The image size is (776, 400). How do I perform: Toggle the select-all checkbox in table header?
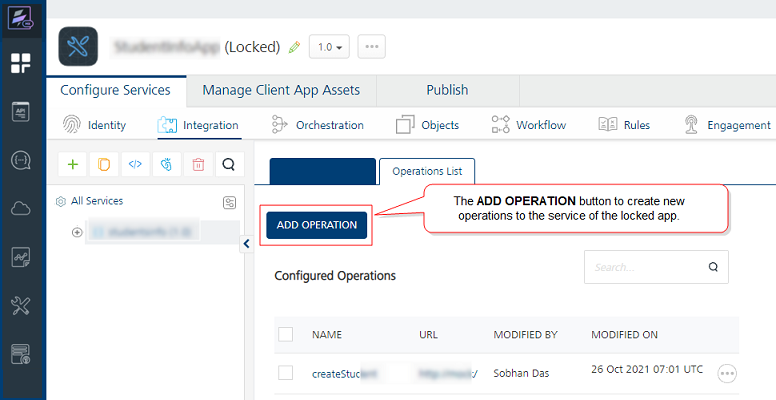[286, 334]
